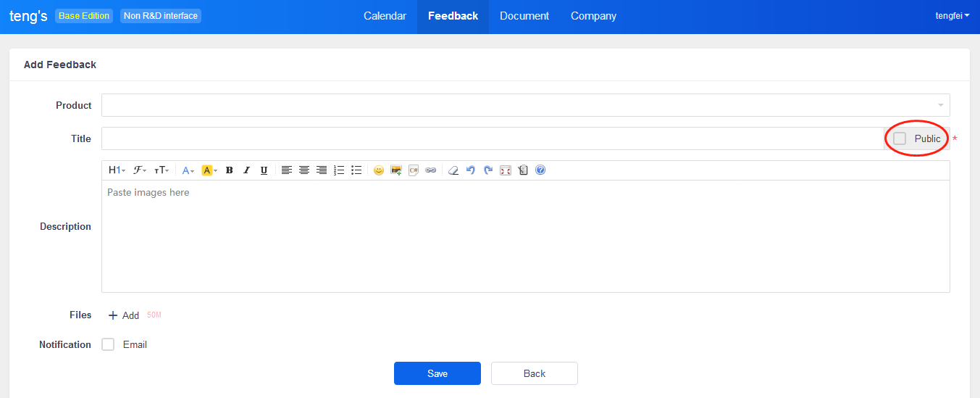Insert an emoticon into the description

pos(378,170)
